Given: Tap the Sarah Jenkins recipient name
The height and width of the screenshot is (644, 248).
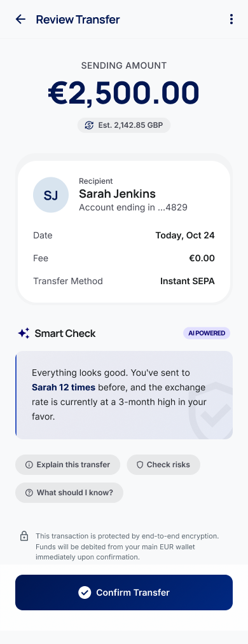Looking at the screenshot, I should (117, 194).
